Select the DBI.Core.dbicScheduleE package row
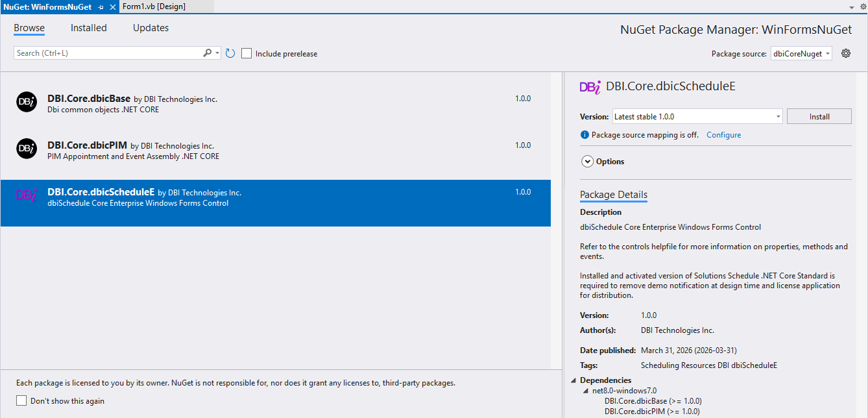 point(275,203)
